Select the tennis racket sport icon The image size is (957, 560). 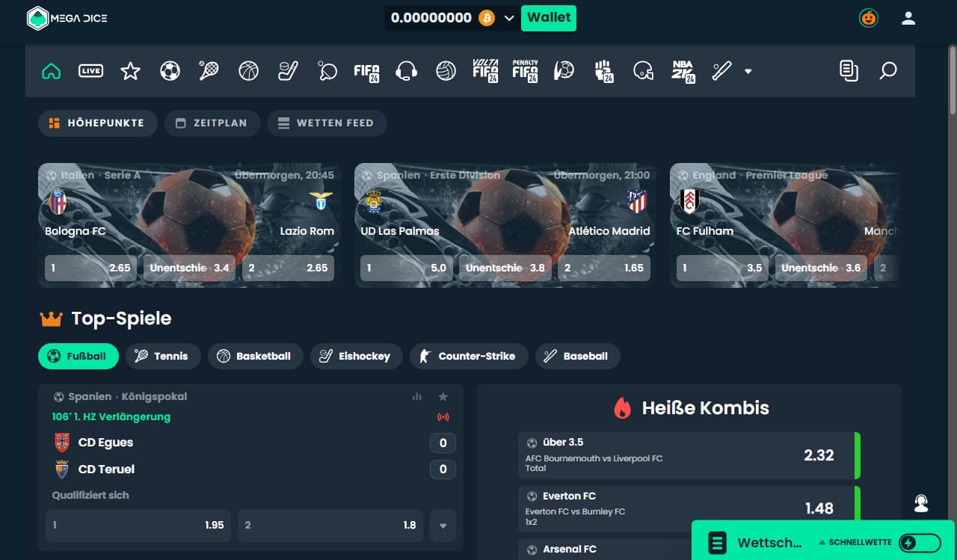pos(209,71)
